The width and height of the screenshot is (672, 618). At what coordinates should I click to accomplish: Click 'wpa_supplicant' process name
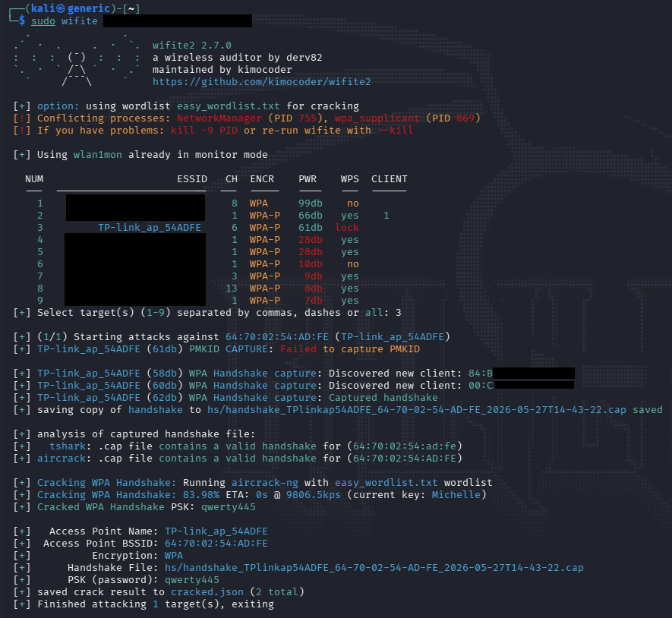[x=377, y=118]
